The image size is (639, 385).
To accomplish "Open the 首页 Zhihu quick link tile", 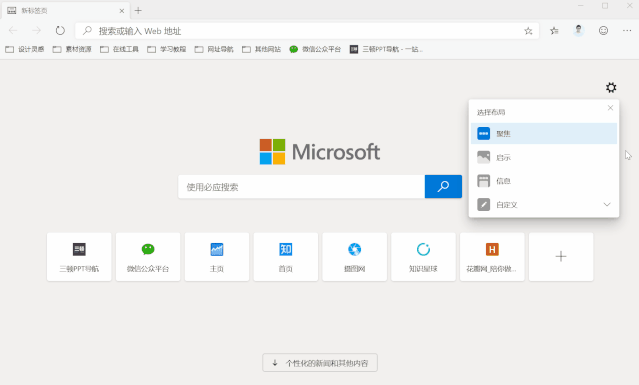I will 286,257.
